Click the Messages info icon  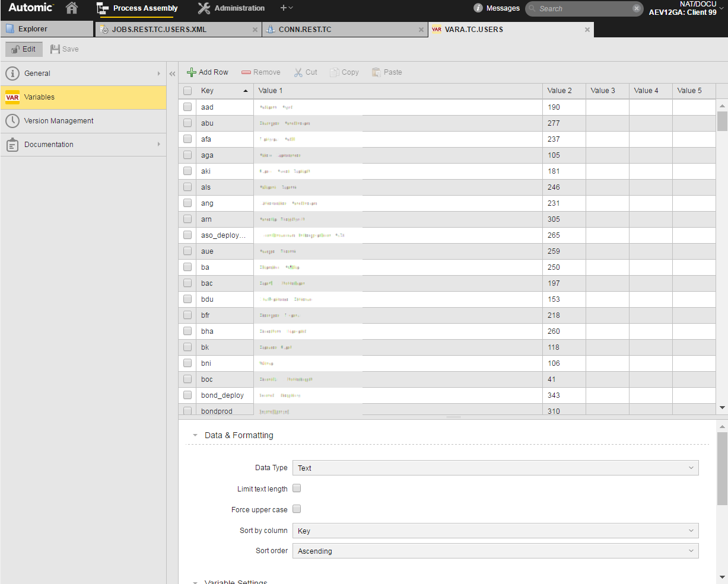478,8
